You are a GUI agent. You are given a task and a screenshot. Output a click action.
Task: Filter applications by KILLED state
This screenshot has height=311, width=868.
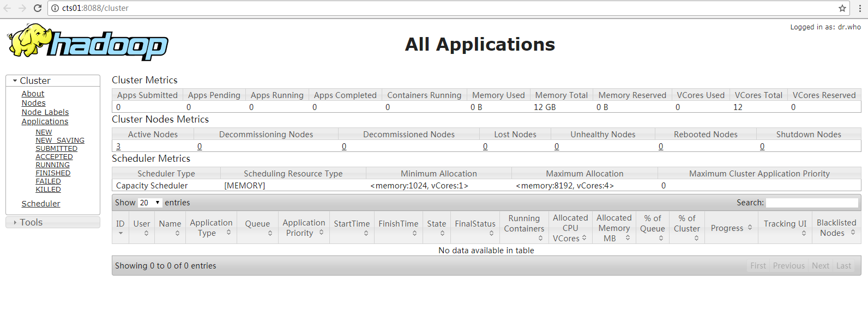48,190
